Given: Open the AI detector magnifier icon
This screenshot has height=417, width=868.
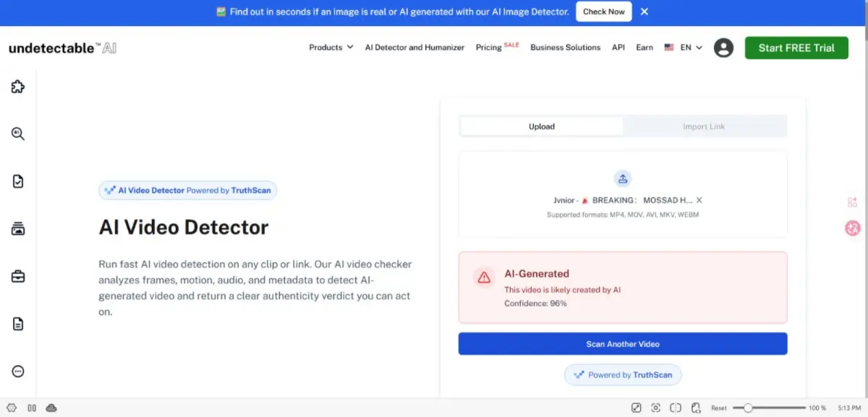Looking at the screenshot, I should coord(18,134).
